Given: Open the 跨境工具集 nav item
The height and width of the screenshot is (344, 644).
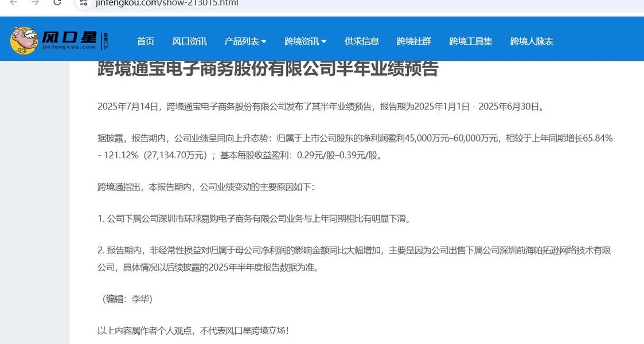Looking at the screenshot, I should [x=471, y=41].
